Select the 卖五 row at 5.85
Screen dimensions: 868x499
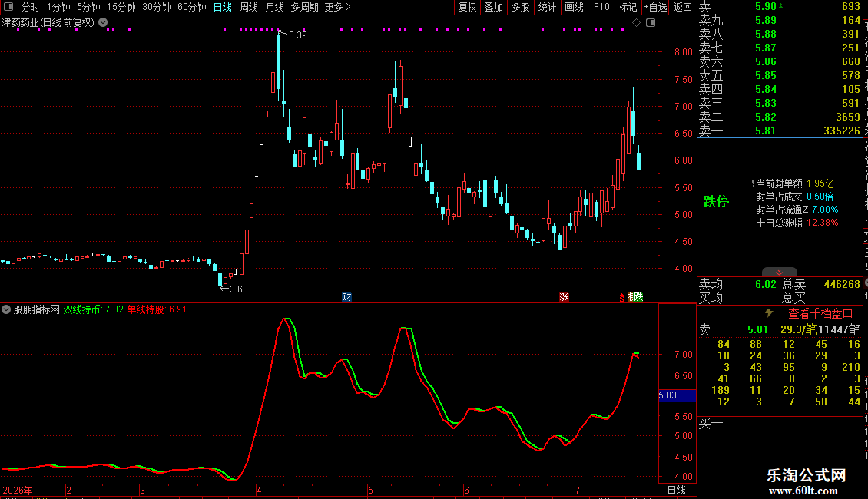point(780,75)
